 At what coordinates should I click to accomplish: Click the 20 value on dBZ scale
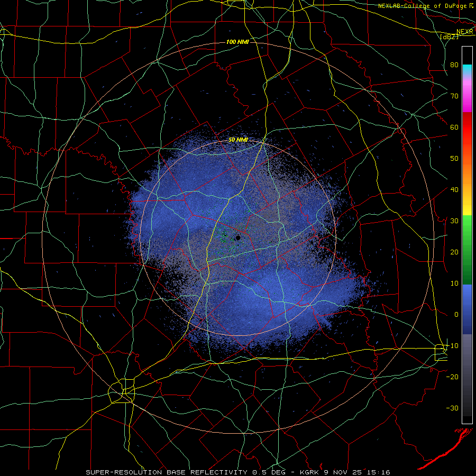454,252
